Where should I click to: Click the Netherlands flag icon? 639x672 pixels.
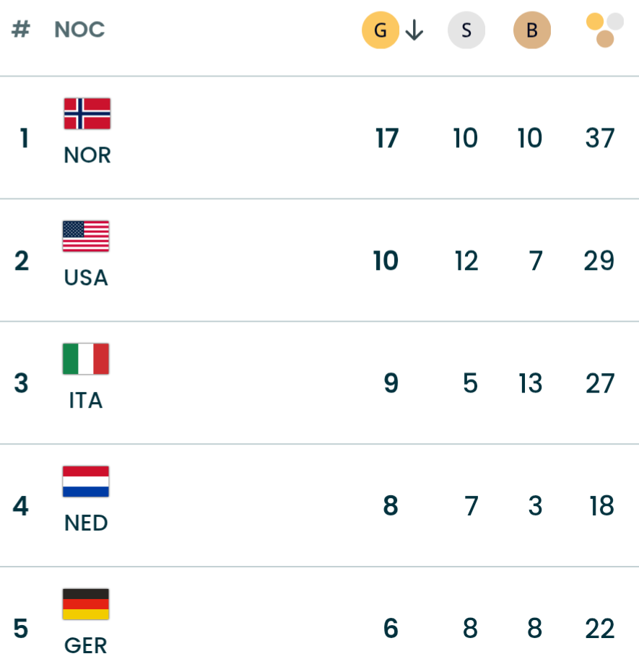point(86,481)
